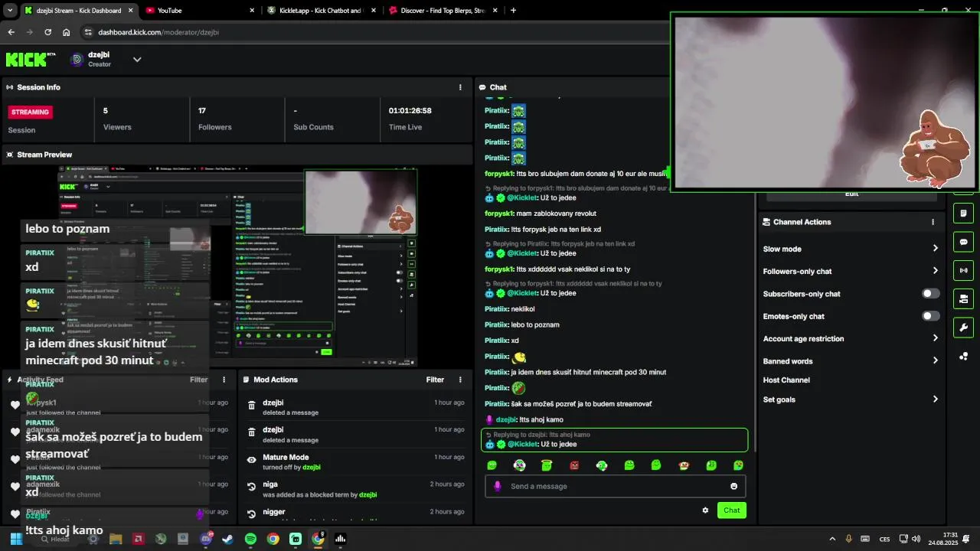Viewport: 980px width, 551px height.
Task: Open a new browser tab
Action: (513, 11)
